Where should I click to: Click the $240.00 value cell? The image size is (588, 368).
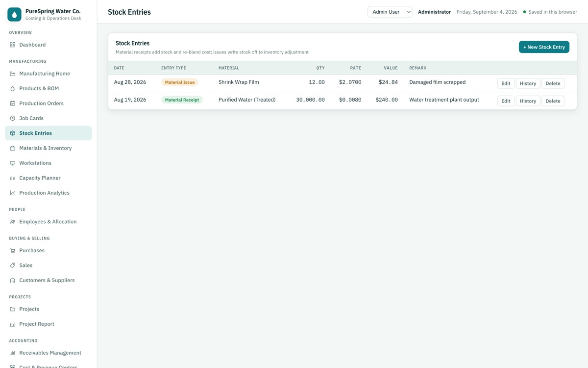click(387, 100)
